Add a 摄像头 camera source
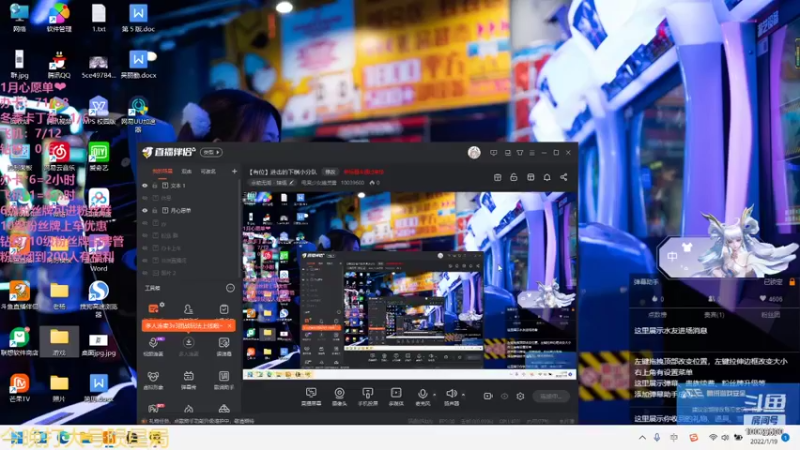The height and width of the screenshot is (450, 800). (339, 396)
